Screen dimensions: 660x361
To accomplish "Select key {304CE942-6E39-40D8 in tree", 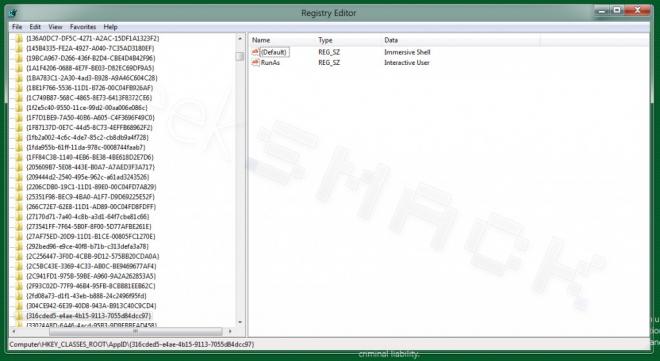I will pyautogui.click(x=91, y=306).
